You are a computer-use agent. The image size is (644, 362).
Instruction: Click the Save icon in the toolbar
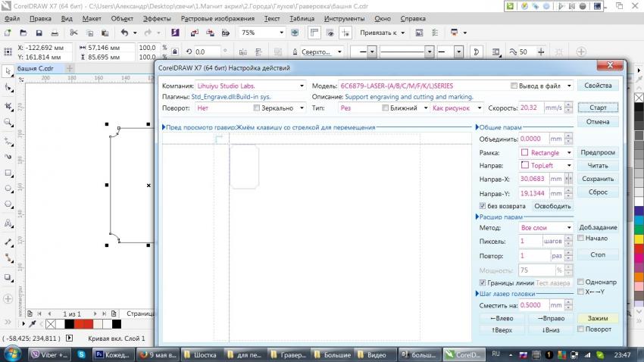pyautogui.click(x=40, y=33)
